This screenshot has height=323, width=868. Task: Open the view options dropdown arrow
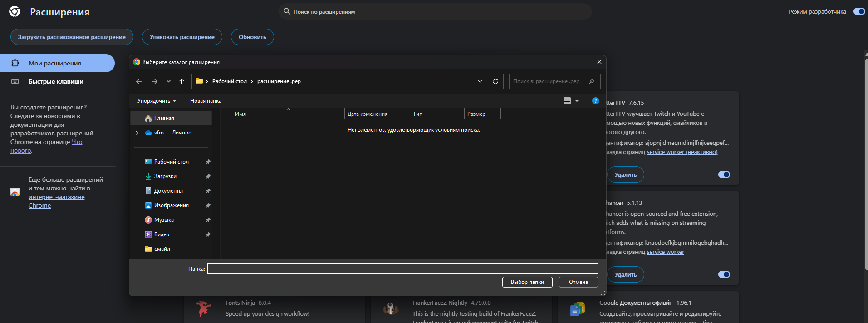tap(577, 101)
